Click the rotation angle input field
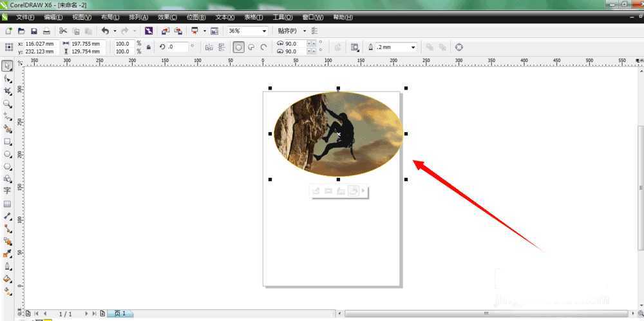The width and height of the screenshot is (644, 321). [x=178, y=47]
